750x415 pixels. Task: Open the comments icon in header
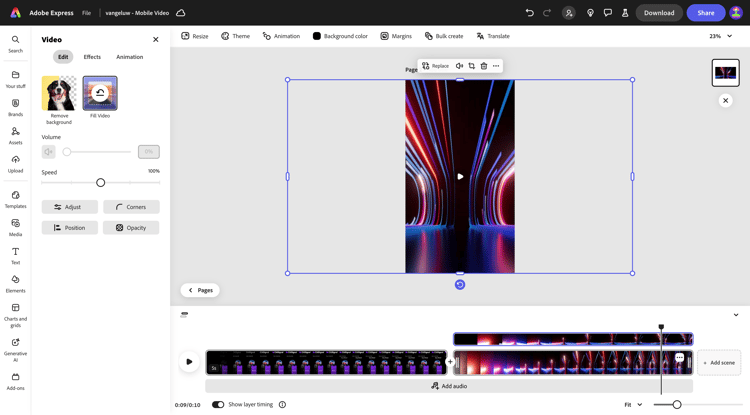607,13
